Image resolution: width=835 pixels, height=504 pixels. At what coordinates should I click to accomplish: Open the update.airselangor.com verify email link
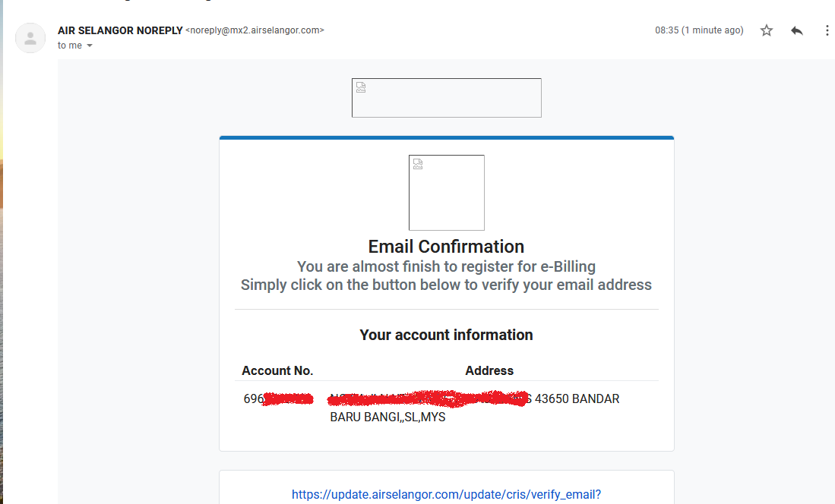(x=446, y=494)
